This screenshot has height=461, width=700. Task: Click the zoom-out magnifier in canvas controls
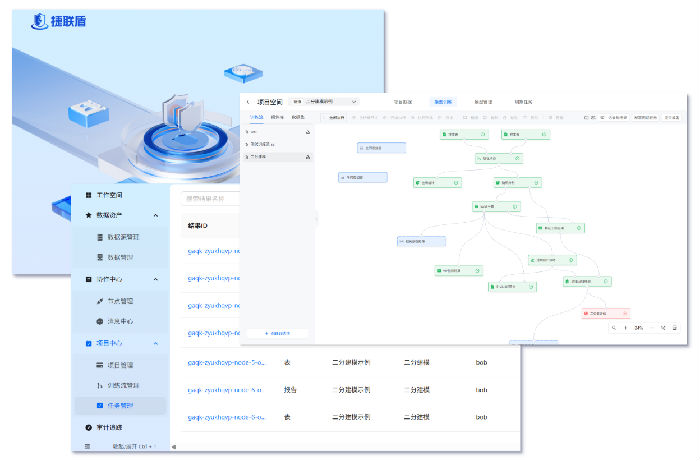tap(615, 327)
